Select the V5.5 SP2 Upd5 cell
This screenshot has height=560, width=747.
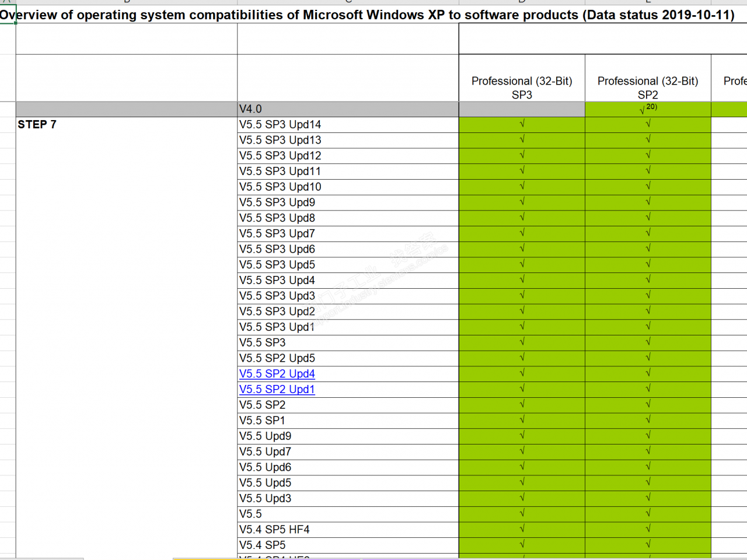[x=348, y=358]
